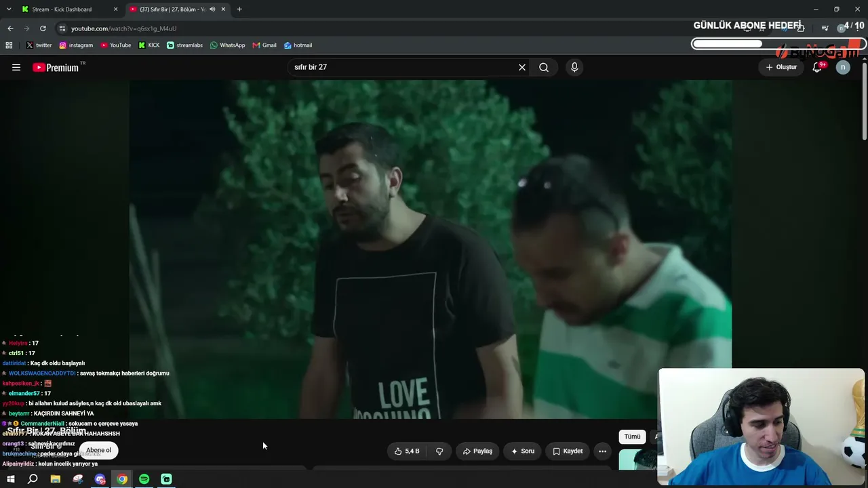View site information icon in address bar
Screen dimensions: 868x488
click(62, 28)
